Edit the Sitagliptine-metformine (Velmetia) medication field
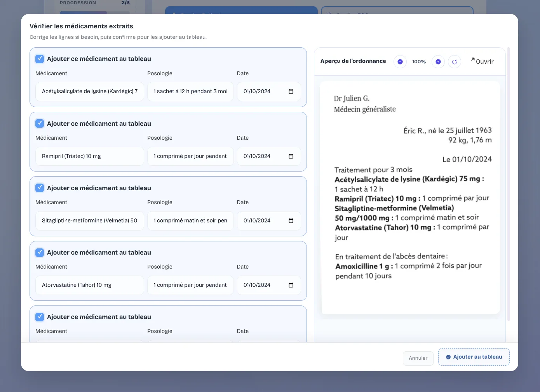This screenshot has height=392, width=540. pos(90,220)
